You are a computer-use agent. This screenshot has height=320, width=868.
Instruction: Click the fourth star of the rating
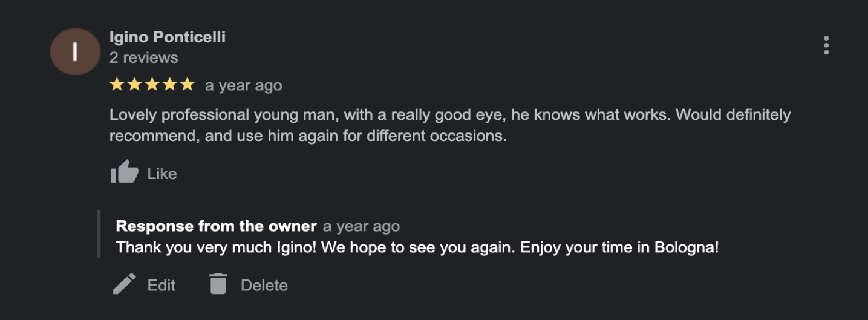pyautogui.click(x=169, y=85)
